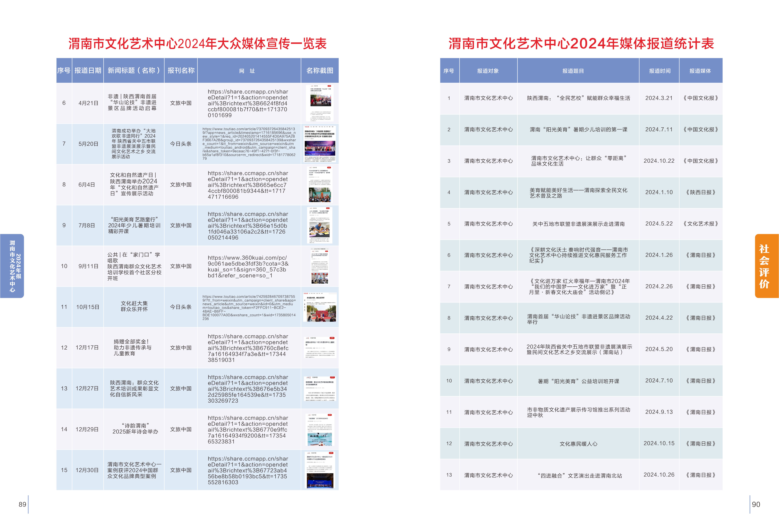Click the title 文化惠民暖人心 in right table

point(578,444)
